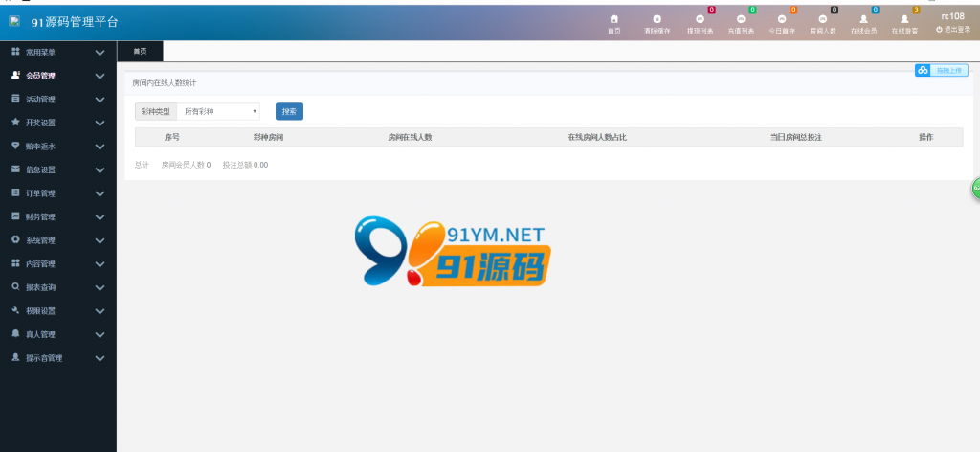Click the black 0 badge above 房间人数
980x452 pixels.
pos(835,10)
